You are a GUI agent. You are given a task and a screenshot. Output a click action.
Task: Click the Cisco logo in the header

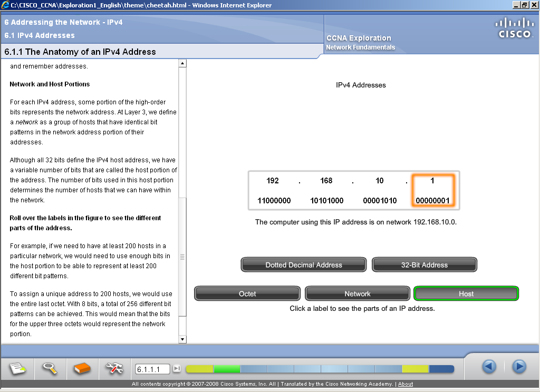[x=515, y=27]
